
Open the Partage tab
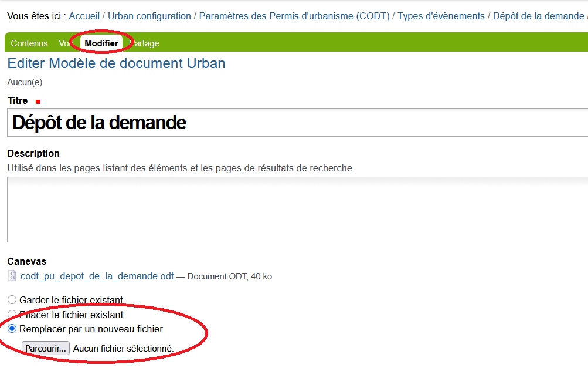point(144,43)
